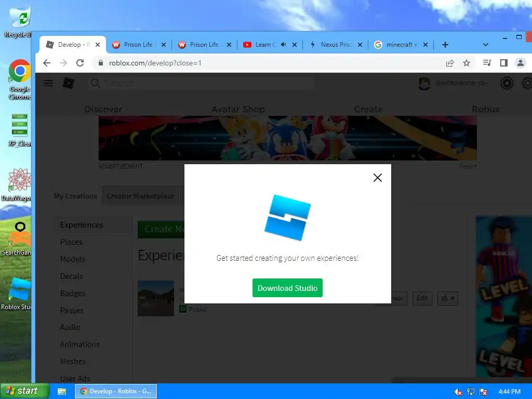Mute the Learn tab audio icon
Image resolution: width=532 pixels, height=399 pixels.
tap(284, 45)
